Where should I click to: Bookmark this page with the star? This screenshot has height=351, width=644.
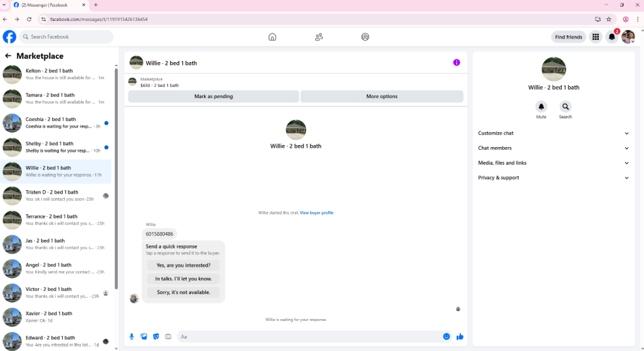click(609, 20)
